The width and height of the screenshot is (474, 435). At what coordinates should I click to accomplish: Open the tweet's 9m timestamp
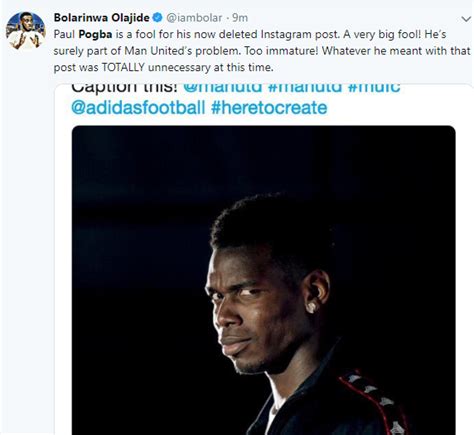(240, 18)
